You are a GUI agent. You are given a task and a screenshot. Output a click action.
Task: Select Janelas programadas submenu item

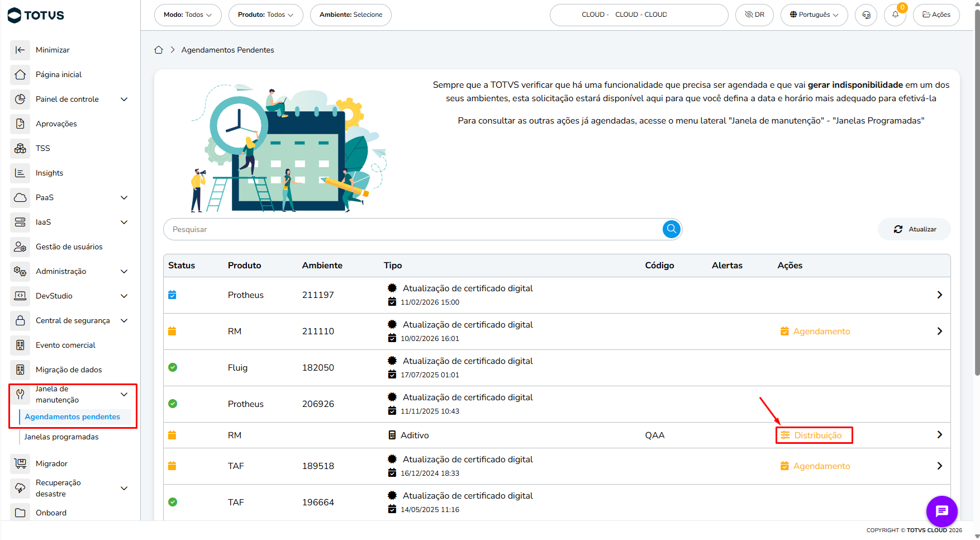click(61, 437)
